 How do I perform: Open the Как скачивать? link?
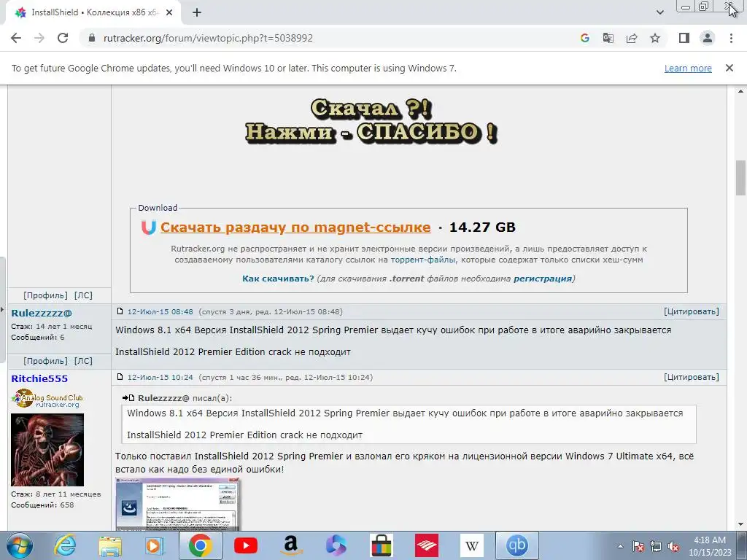point(278,279)
